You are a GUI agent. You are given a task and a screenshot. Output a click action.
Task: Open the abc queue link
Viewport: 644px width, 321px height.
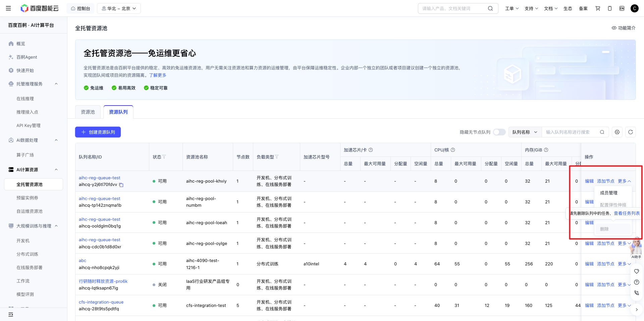(x=83, y=260)
